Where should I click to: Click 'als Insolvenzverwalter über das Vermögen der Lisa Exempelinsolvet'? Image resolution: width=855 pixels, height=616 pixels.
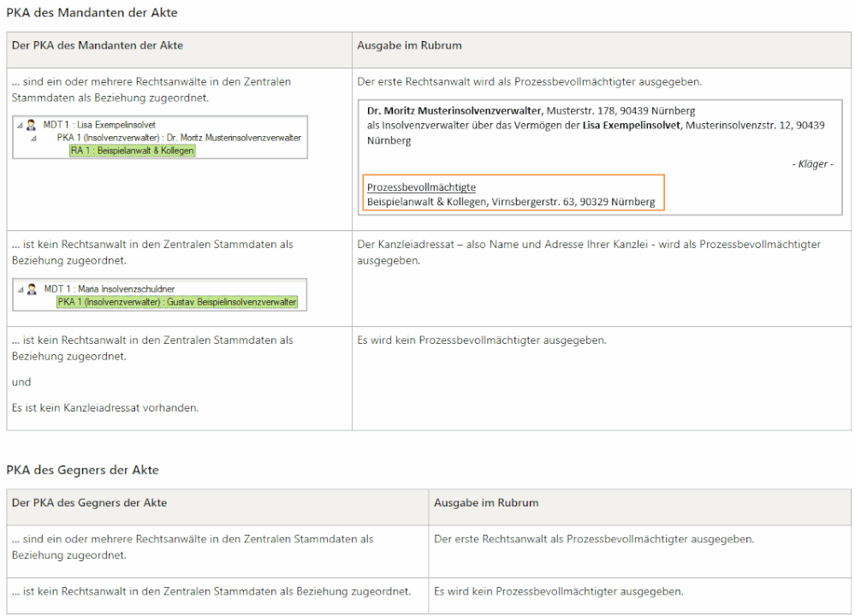[x=525, y=126]
